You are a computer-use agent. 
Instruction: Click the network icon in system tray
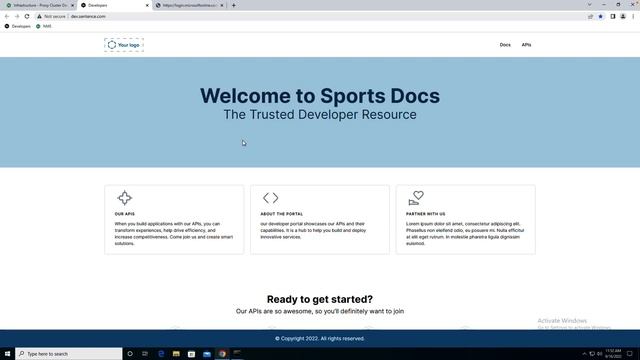point(592,354)
